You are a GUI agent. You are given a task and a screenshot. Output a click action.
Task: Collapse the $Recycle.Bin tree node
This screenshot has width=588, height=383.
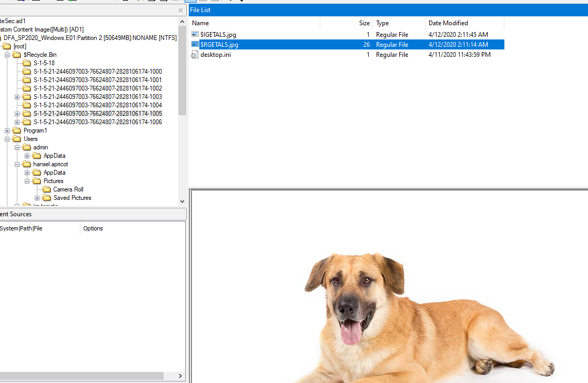click(x=7, y=55)
